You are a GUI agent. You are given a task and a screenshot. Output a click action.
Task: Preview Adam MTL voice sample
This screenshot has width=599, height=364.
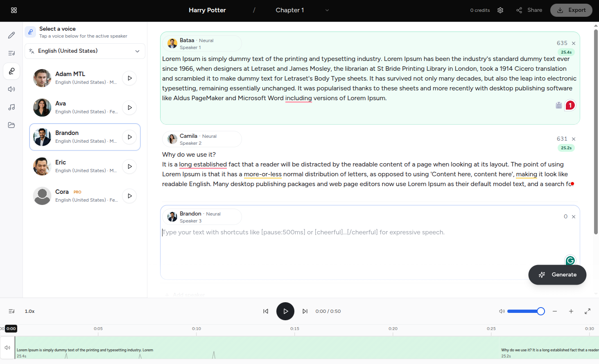click(x=129, y=78)
